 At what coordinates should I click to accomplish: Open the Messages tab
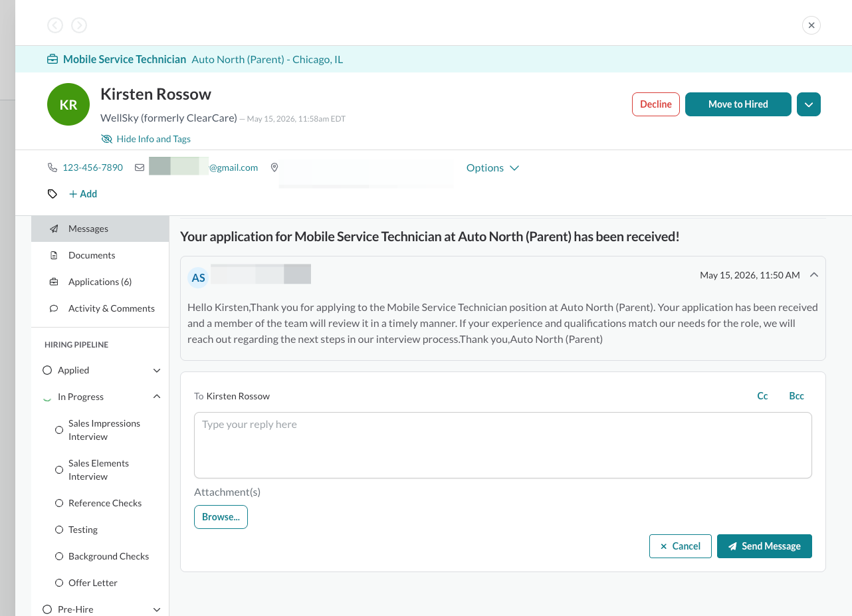coord(100,229)
